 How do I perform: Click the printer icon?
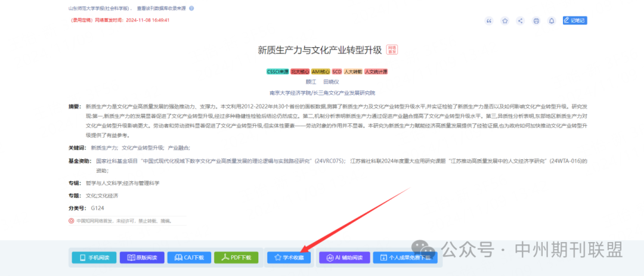click(x=536, y=21)
